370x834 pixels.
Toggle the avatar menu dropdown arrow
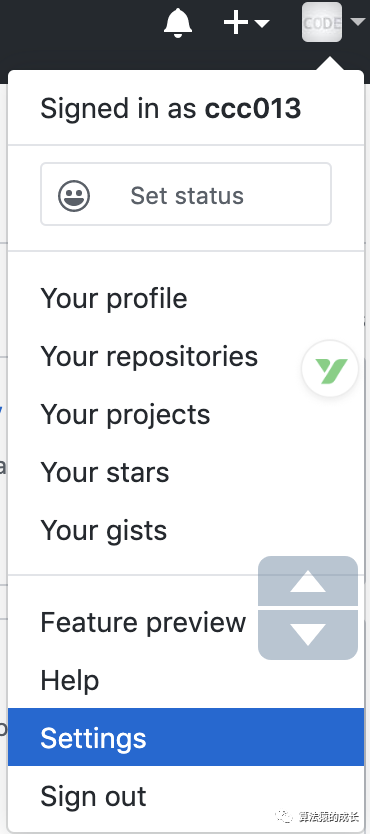[x=357, y=22]
